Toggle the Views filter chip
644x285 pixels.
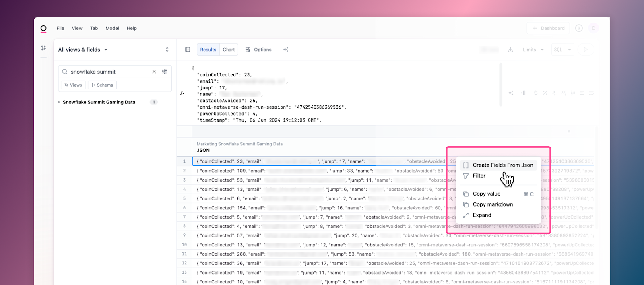pos(73,85)
